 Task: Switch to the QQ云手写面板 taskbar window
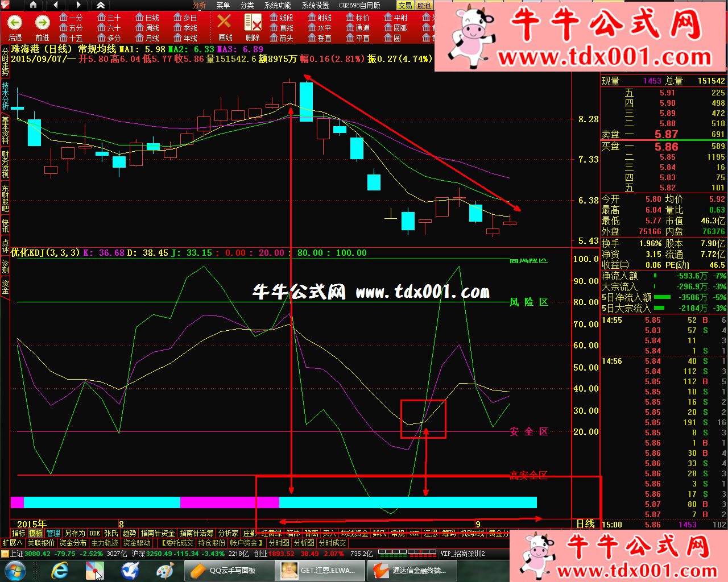(x=229, y=570)
